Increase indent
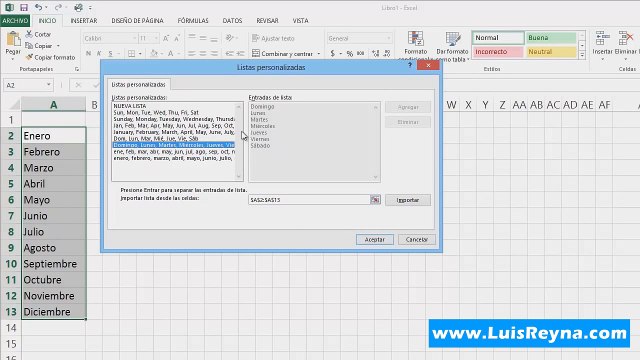Image resolution: width=640 pixels, height=360 pixels. click(240, 53)
